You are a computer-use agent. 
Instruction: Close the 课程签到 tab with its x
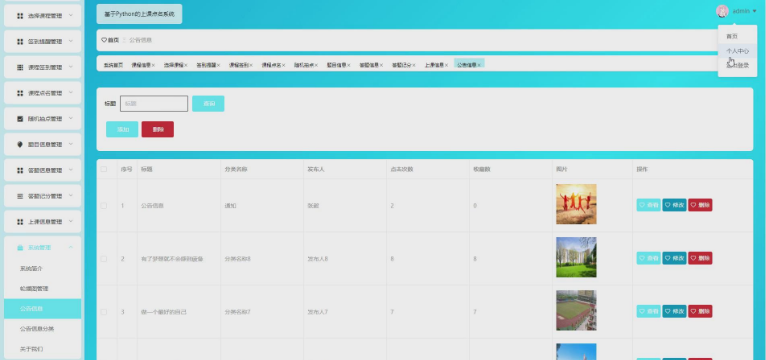coord(251,65)
